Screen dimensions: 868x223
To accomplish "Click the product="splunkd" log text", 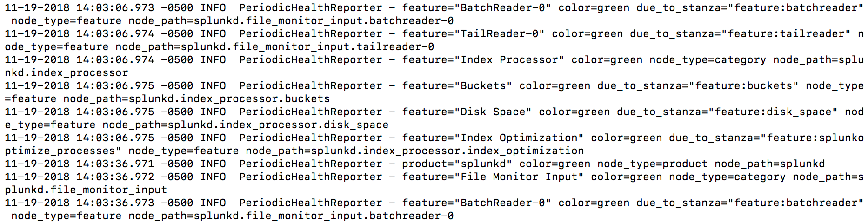I will click(x=457, y=164).
